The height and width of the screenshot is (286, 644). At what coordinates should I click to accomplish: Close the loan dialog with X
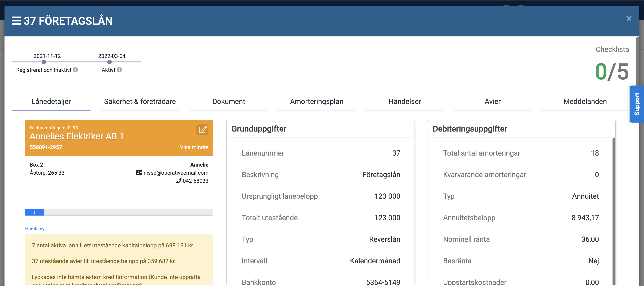click(x=629, y=18)
